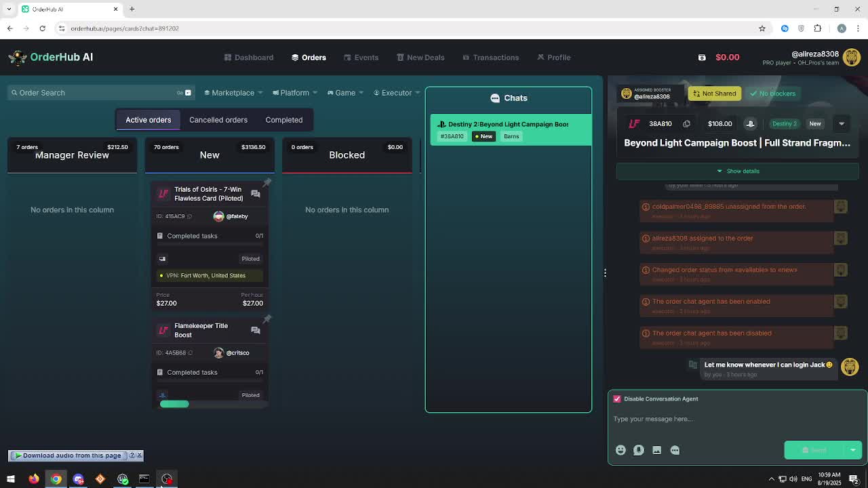This screenshot has height=488, width=868.
Task: Open the Profile page
Action: [x=553, y=58]
